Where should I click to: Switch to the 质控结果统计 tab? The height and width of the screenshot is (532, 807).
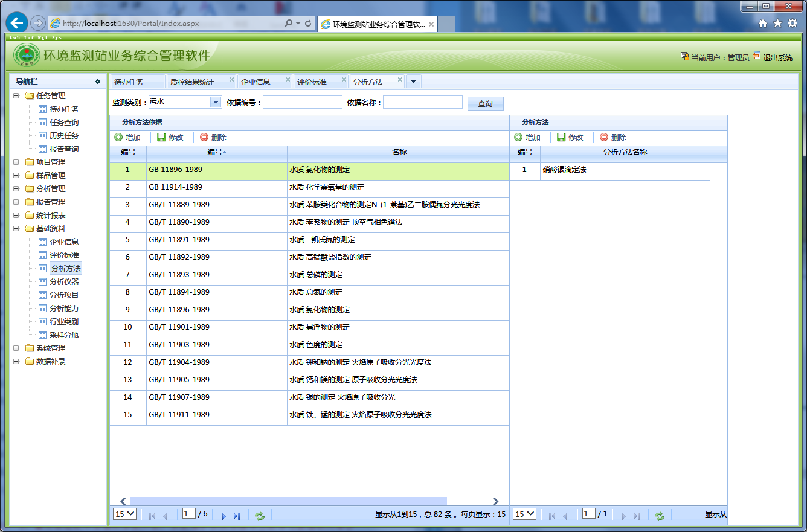[192, 82]
